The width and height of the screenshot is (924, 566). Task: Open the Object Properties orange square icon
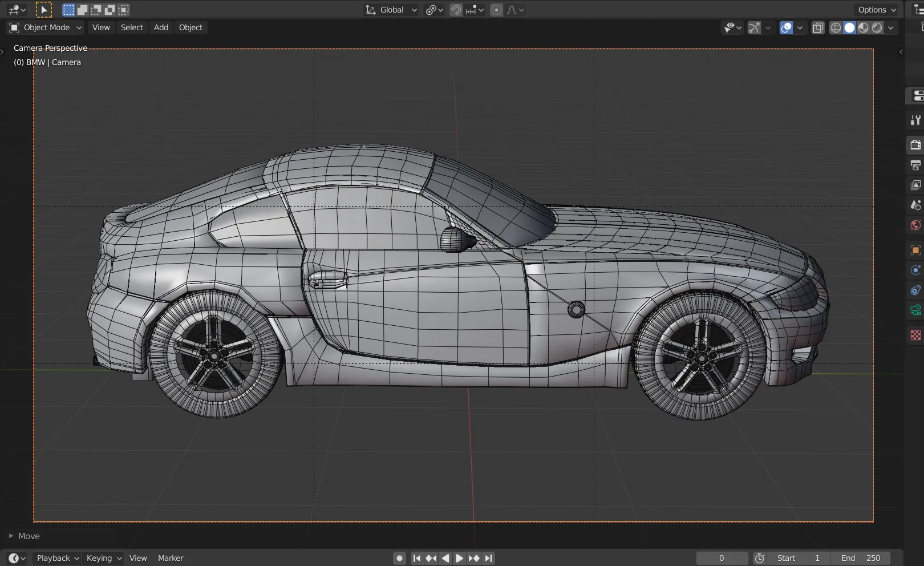point(915,250)
